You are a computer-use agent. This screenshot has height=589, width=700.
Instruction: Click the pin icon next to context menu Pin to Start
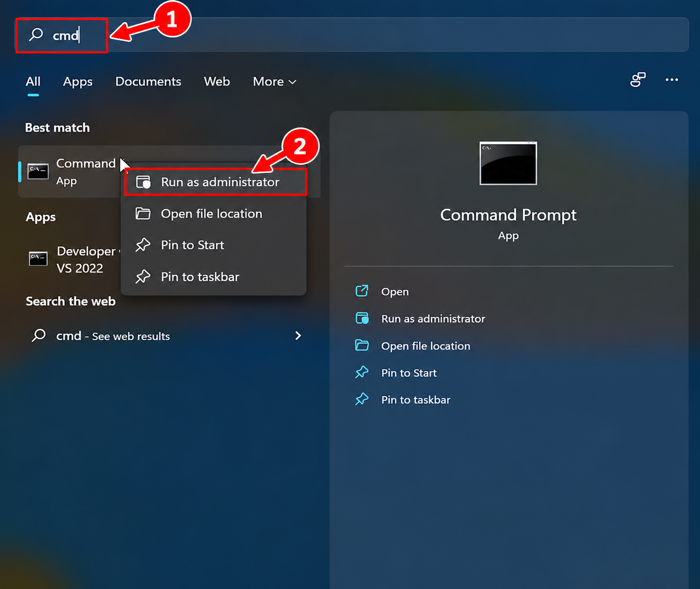[x=143, y=245]
